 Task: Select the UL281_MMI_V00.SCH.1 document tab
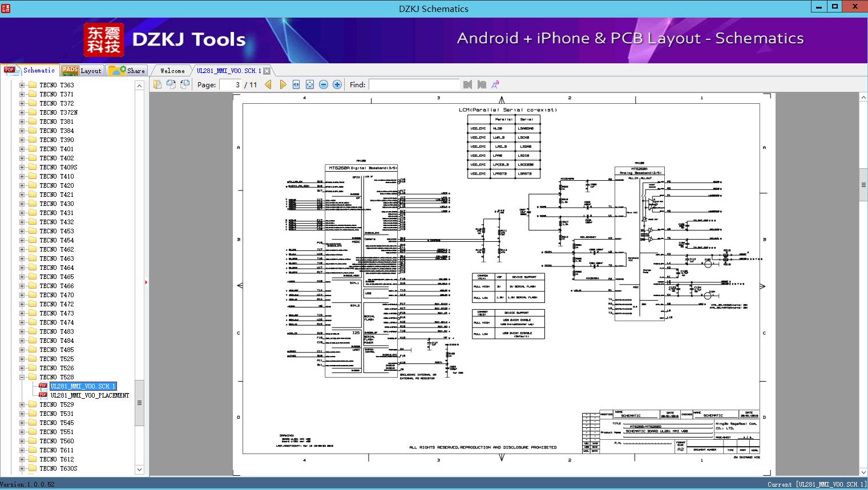pos(229,71)
